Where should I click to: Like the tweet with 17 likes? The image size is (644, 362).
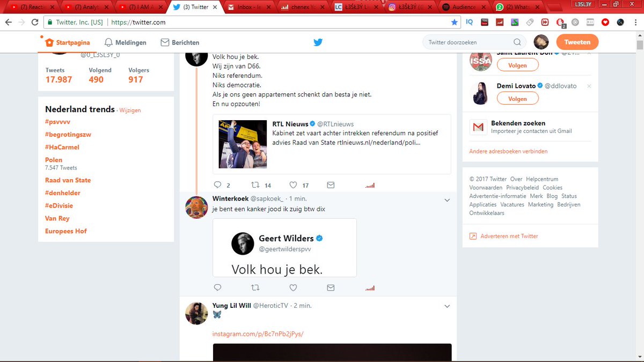(x=293, y=185)
